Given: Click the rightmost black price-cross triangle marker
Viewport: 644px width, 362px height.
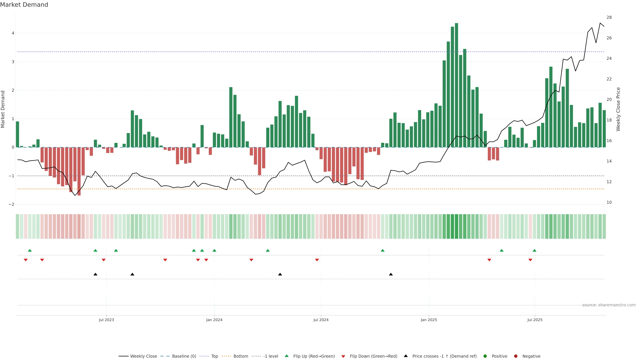Looking at the screenshot, I should coord(391,274).
